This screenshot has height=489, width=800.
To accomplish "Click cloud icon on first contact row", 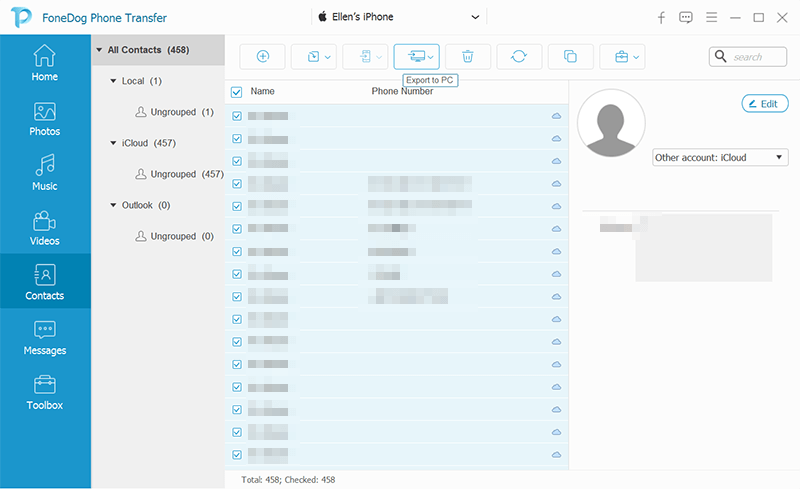I will click(556, 116).
